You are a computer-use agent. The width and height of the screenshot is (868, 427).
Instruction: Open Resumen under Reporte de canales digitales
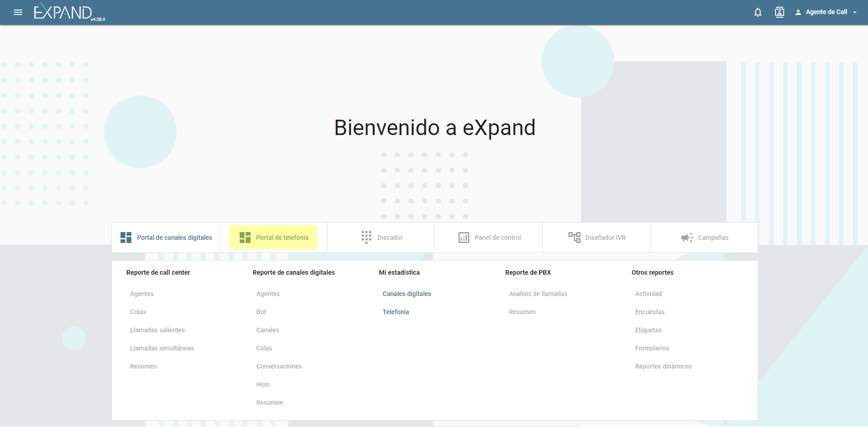pos(270,403)
